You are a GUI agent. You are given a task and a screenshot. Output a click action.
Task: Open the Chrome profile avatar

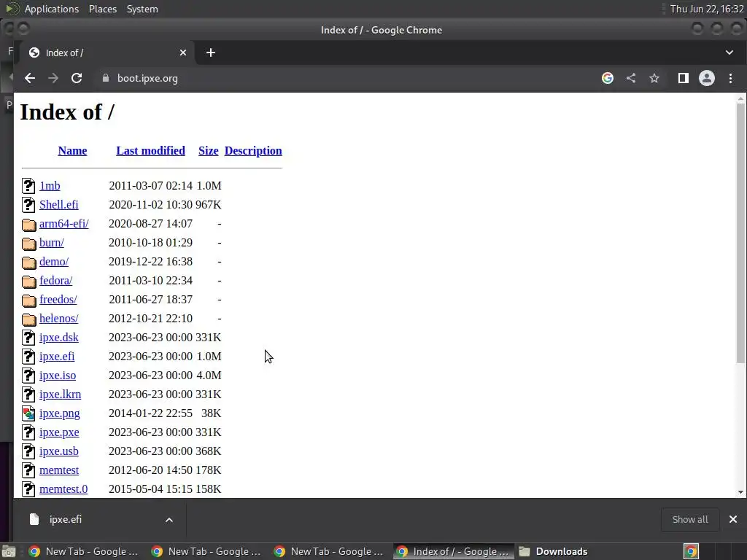pos(706,78)
